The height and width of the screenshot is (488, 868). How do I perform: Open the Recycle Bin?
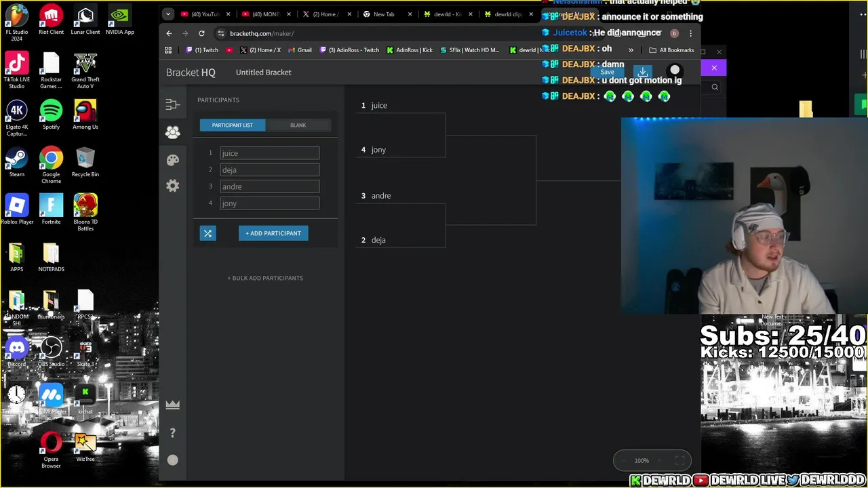pos(85,162)
